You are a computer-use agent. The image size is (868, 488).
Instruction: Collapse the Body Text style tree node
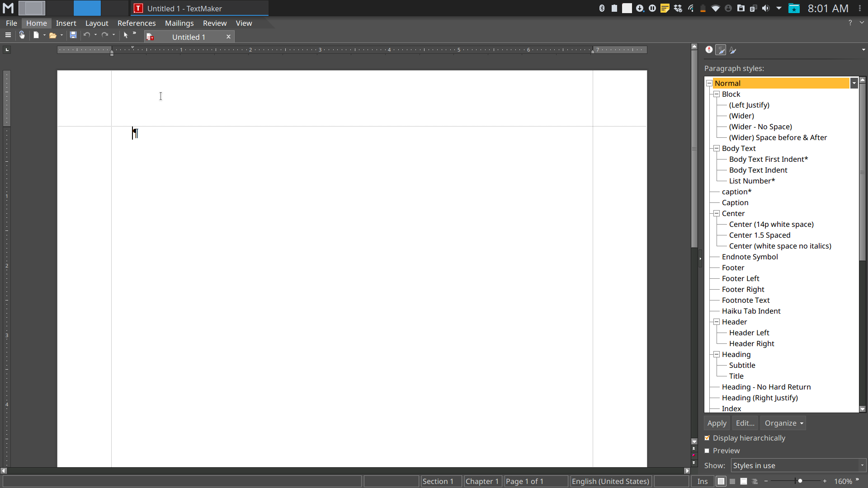pyautogui.click(x=717, y=148)
